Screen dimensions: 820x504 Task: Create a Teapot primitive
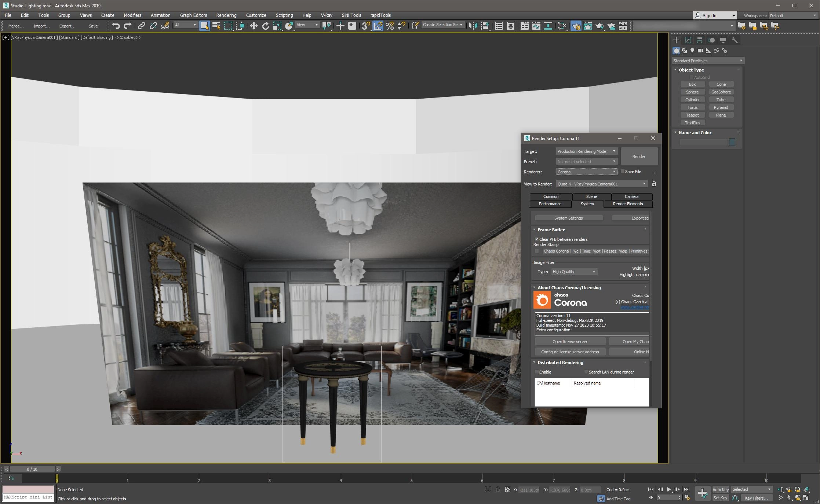692,115
